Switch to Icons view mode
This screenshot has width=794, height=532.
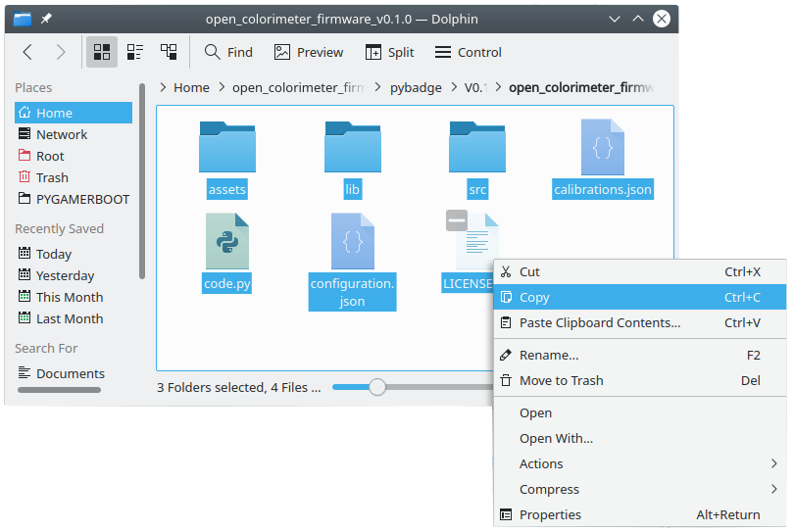(x=102, y=52)
